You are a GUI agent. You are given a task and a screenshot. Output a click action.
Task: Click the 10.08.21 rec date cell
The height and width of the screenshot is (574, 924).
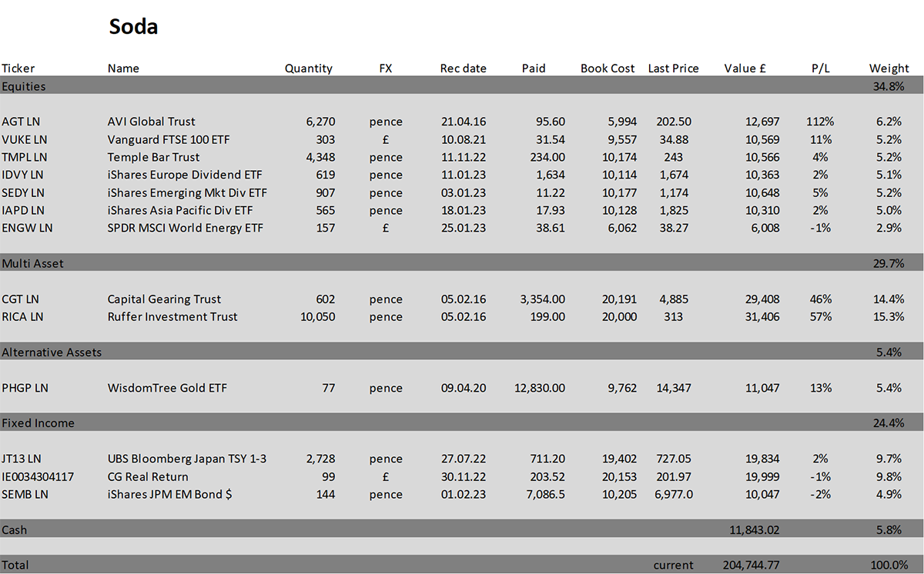tap(464, 139)
